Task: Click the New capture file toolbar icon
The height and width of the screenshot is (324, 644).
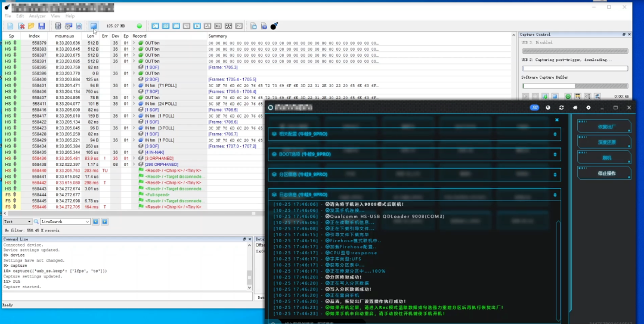Action: (10, 26)
